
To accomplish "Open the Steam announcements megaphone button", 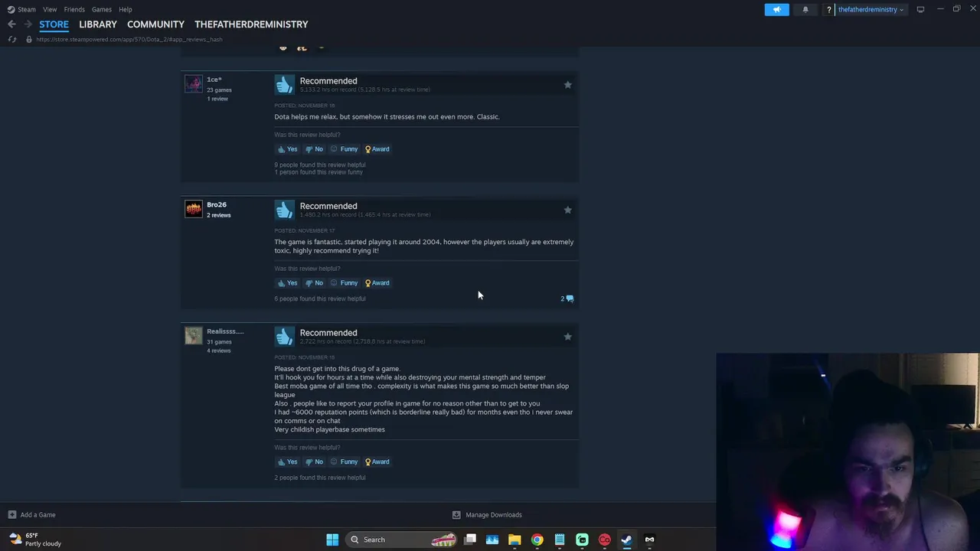I will [x=776, y=9].
